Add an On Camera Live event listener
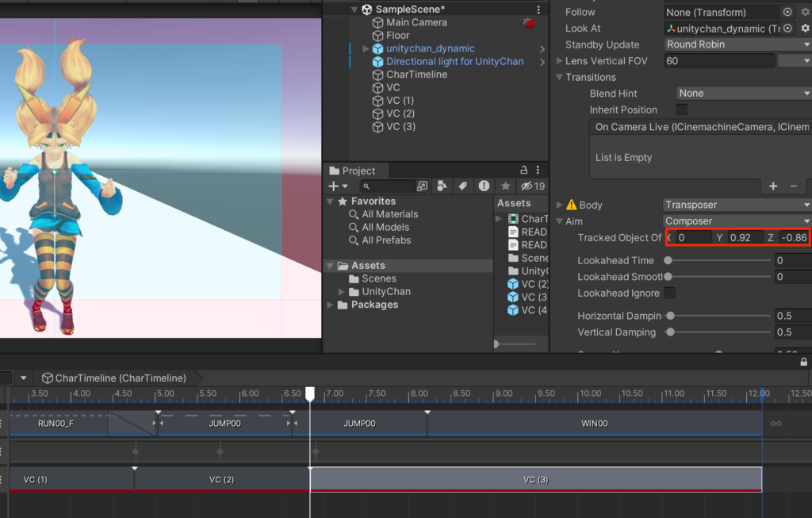812x518 pixels. click(x=773, y=186)
